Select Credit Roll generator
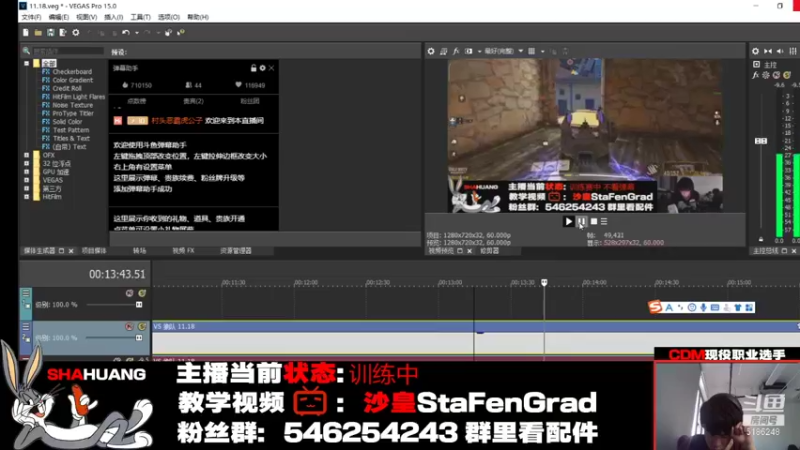The height and width of the screenshot is (450, 800). click(x=67, y=88)
